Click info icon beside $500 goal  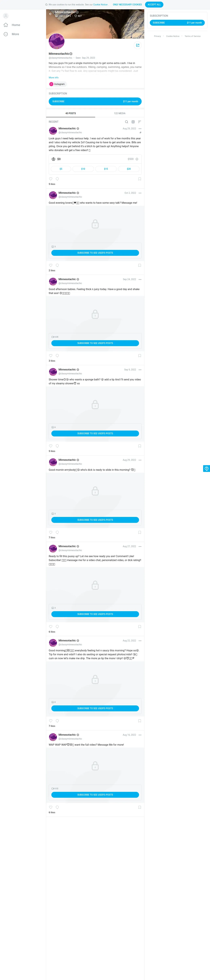[137, 159]
